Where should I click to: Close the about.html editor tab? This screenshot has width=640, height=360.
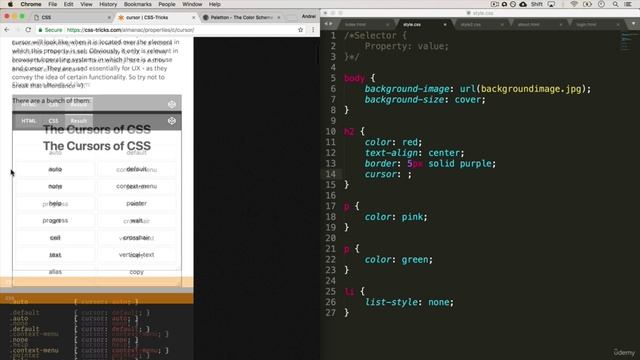560,25
